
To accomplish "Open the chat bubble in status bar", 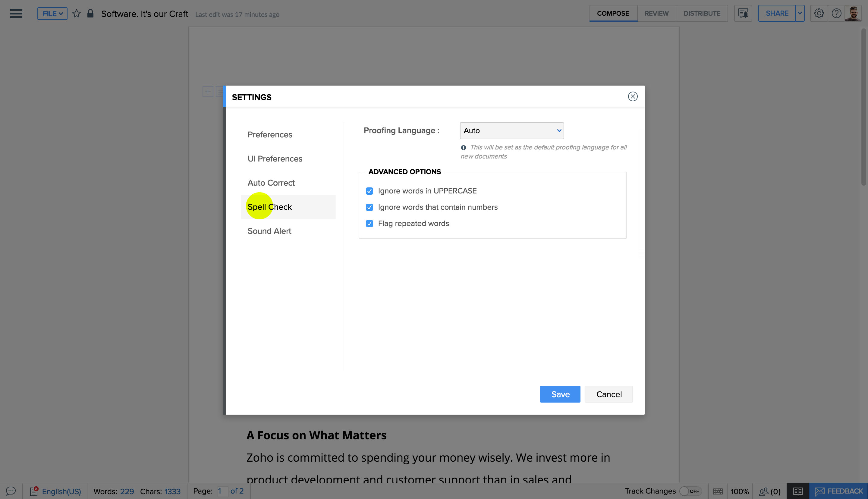I will pyautogui.click(x=11, y=491).
